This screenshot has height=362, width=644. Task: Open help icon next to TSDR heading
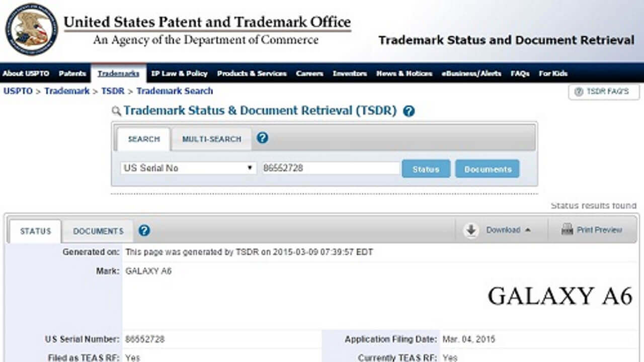[409, 111]
